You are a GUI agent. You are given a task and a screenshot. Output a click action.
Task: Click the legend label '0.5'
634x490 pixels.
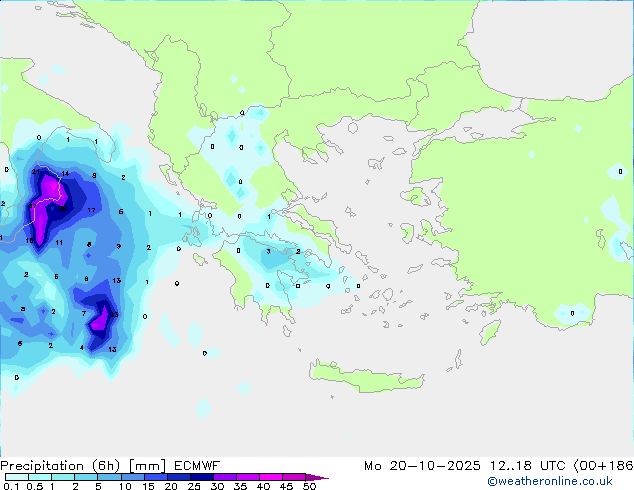(x=35, y=486)
